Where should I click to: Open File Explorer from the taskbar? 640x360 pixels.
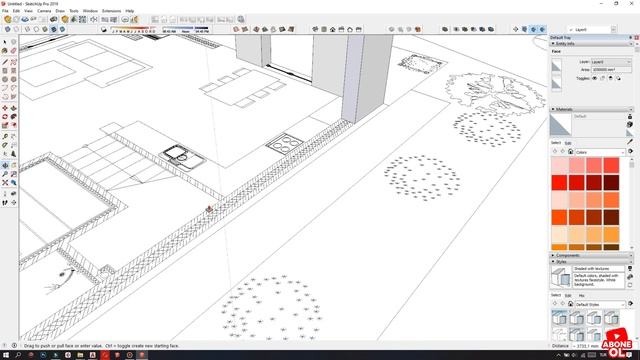(80, 355)
